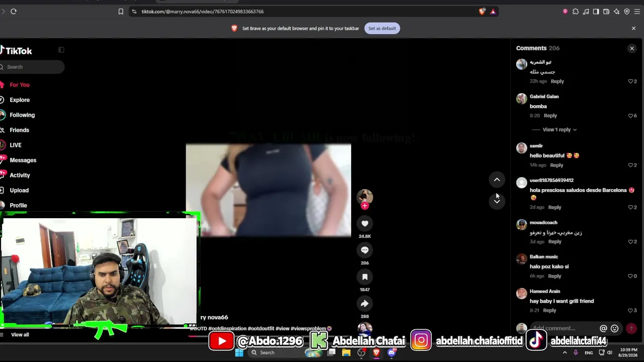Open the Brave Shields lion icon
This screenshot has width=644, height=362.
tap(482, 12)
